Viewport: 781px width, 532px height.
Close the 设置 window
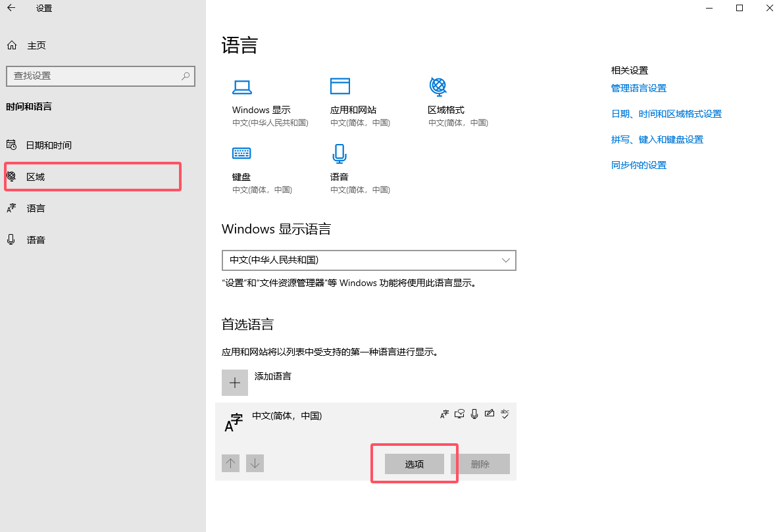pyautogui.click(x=770, y=8)
